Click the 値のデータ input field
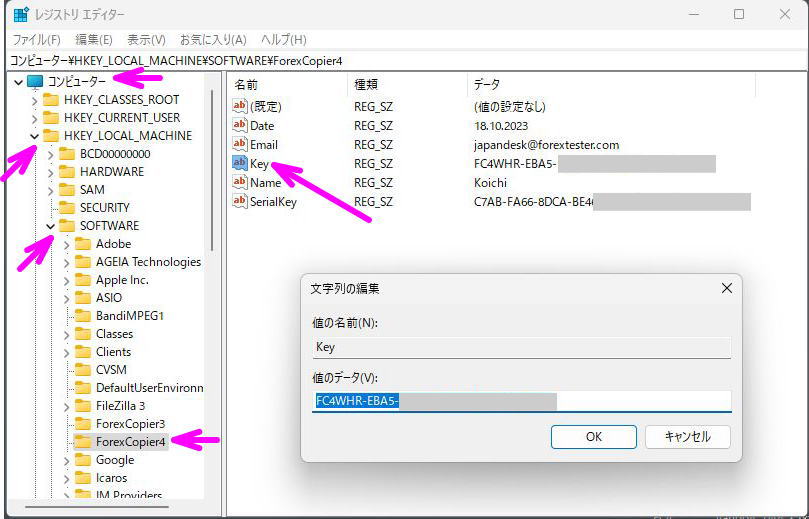Viewport: 809px width, 519px height. click(x=521, y=401)
